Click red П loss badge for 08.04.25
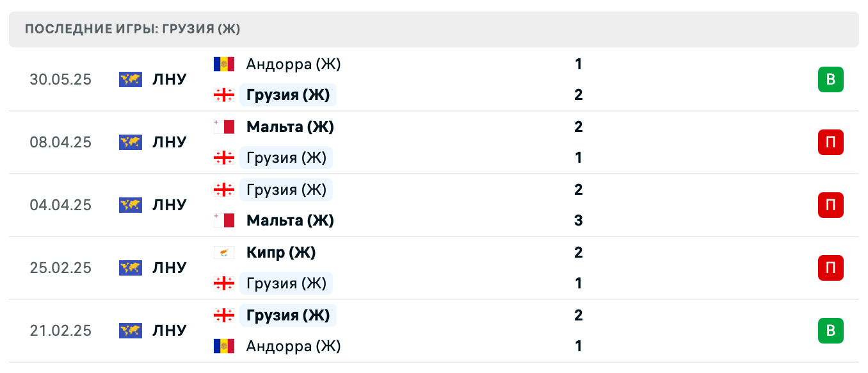The height and width of the screenshot is (373, 868). 830,142
